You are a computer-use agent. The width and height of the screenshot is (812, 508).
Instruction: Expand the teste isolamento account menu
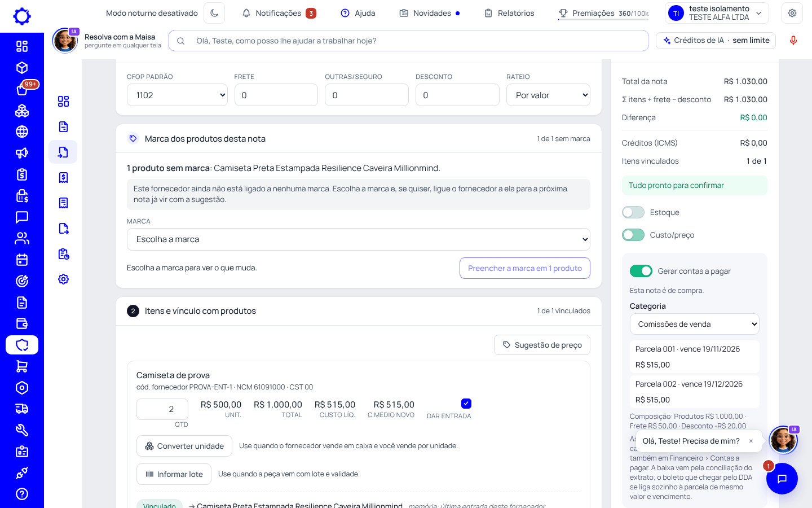tap(717, 13)
